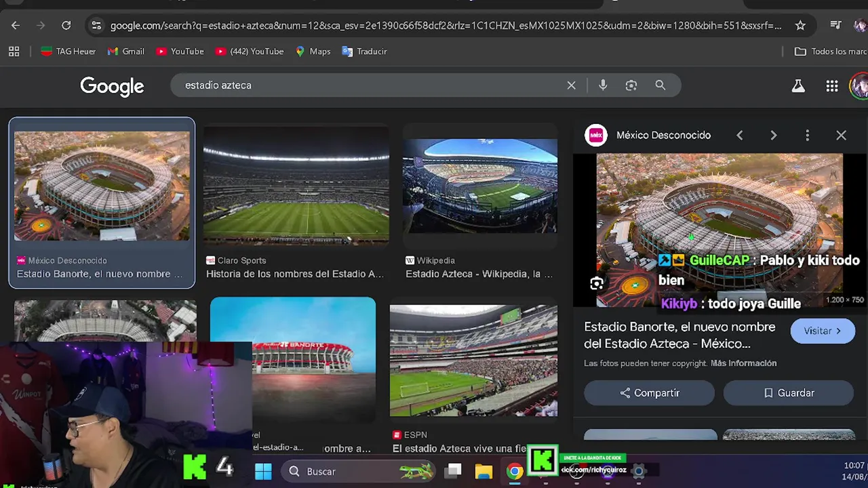Open the Windows Start menu
This screenshot has width=868, height=488.
(263, 471)
